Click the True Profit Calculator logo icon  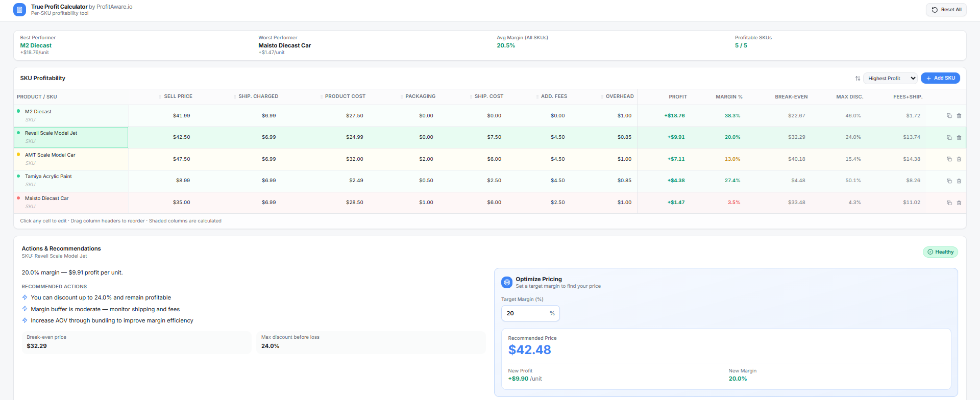19,10
